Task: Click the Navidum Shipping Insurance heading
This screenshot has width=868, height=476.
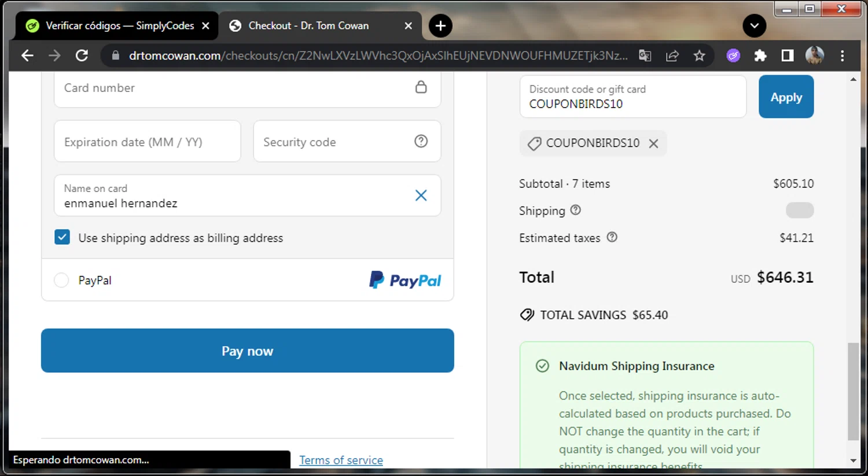Action: point(637,366)
